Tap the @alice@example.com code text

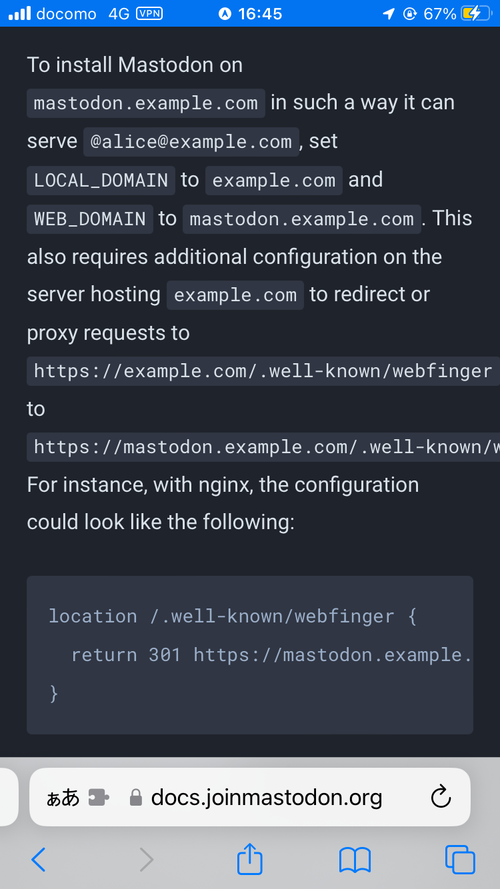(x=191, y=142)
